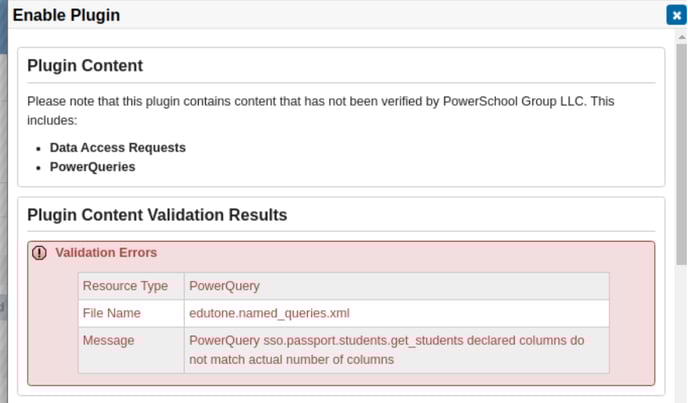This screenshot has width=688, height=403.
Task: Click the Enable Plugin dialog title
Action: (66, 15)
